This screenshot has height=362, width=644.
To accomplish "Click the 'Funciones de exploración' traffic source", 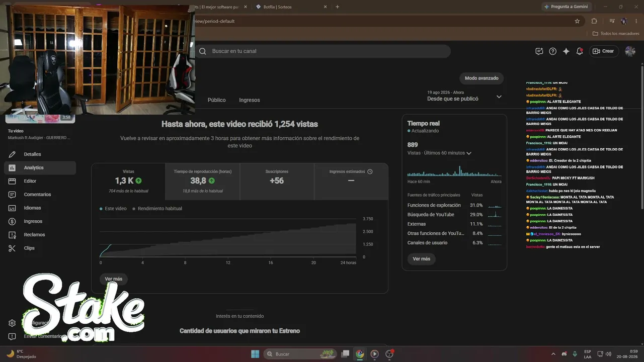I will tap(454, 205).
